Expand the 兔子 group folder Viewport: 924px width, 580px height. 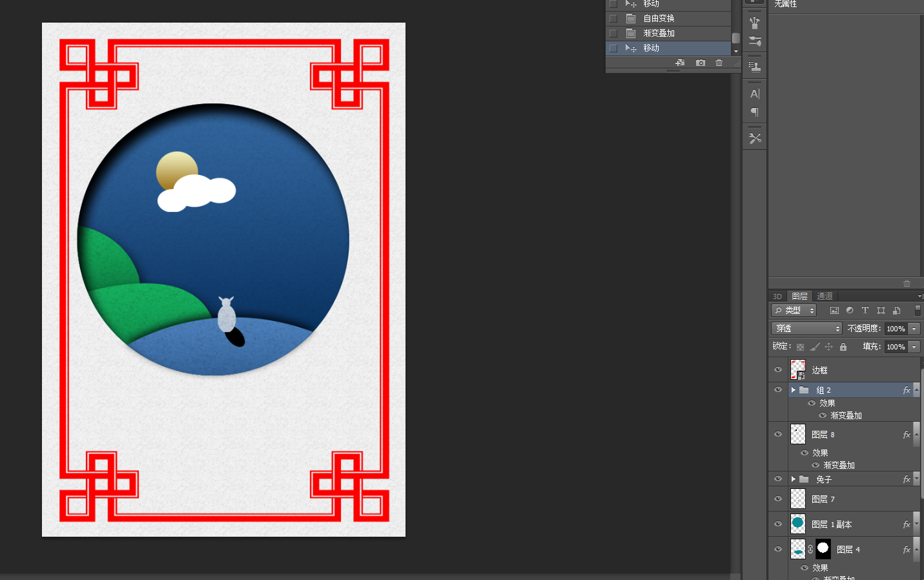pos(794,479)
